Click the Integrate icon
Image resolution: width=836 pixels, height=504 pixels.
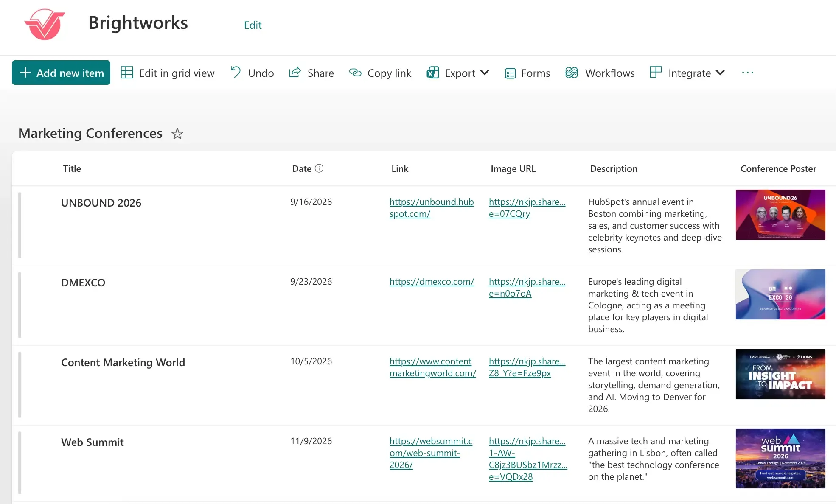[x=656, y=72]
